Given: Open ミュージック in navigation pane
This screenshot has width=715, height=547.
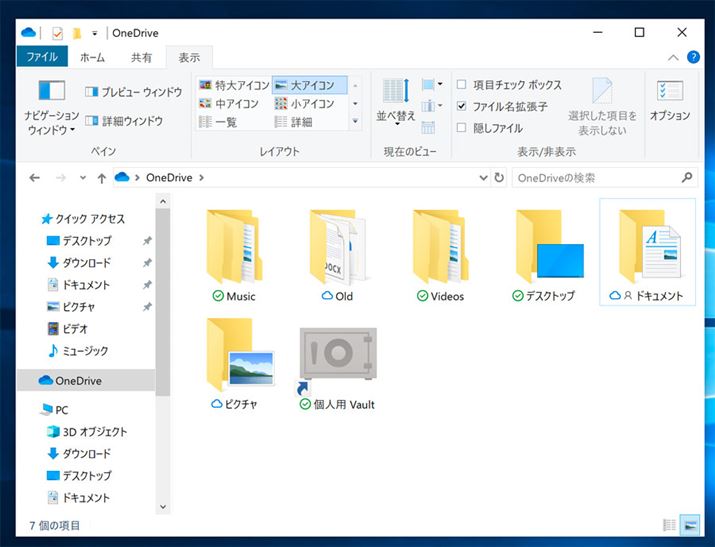Looking at the screenshot, I should click(x=78, y=351).
